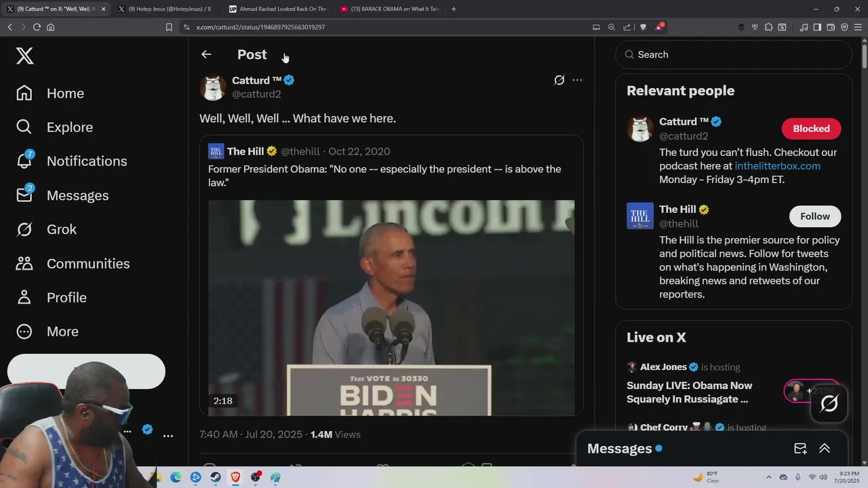
Task: Open Grok from the sidebar
Action: [x=46, y=229]
